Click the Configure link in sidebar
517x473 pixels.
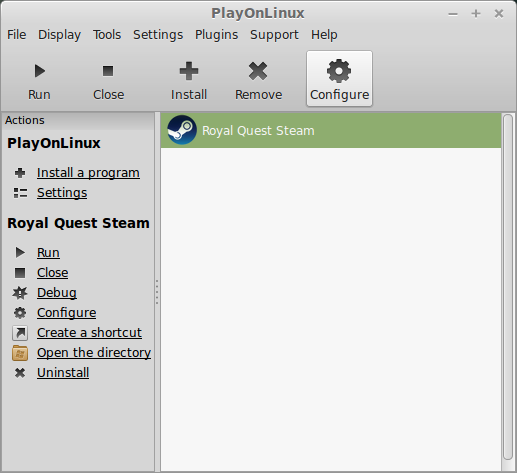[67, 313]
